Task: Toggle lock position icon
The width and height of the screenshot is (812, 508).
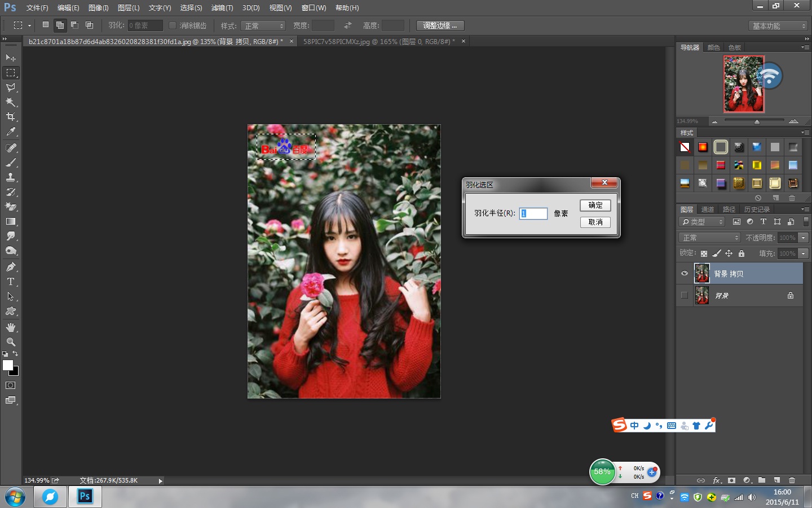Action: point(729,253)
